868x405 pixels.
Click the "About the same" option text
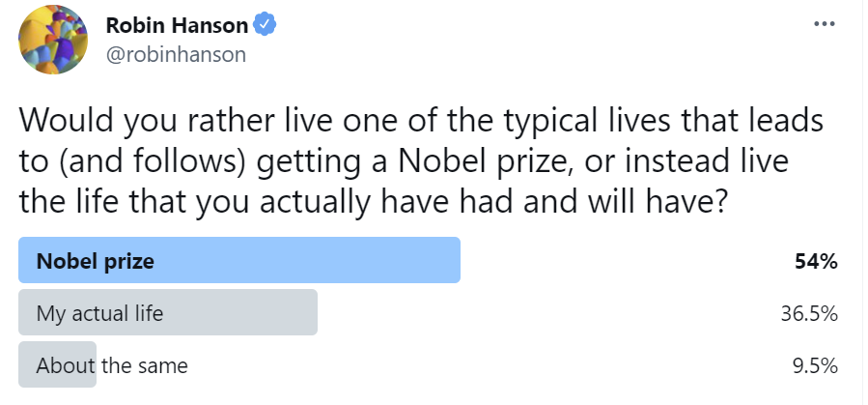tap(112, 365)
